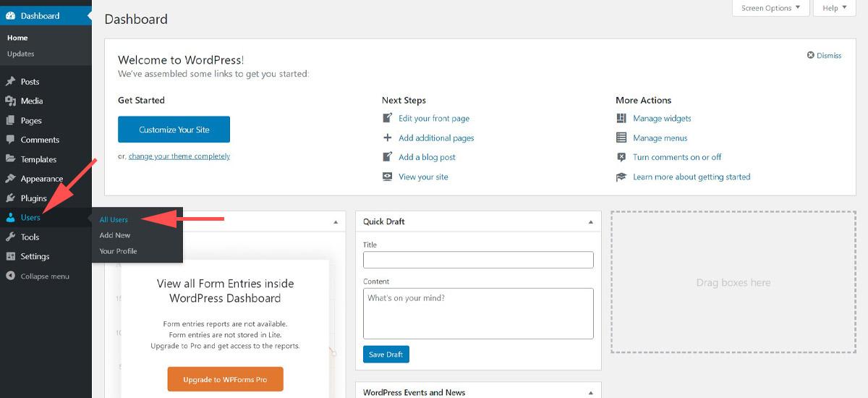Click the Pages icon in sidebar
868x398 pixels.
pyautogui.click(x=10, y=121)
